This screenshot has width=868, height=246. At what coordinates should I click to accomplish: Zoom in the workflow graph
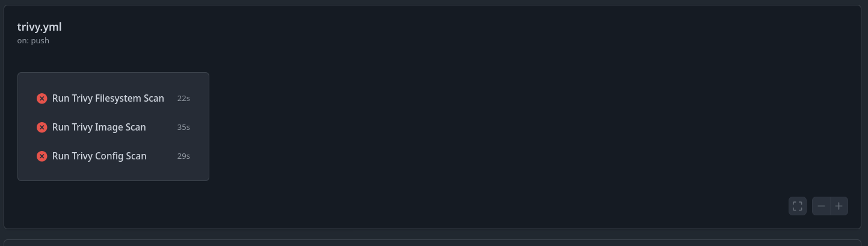tap(839, 206)
